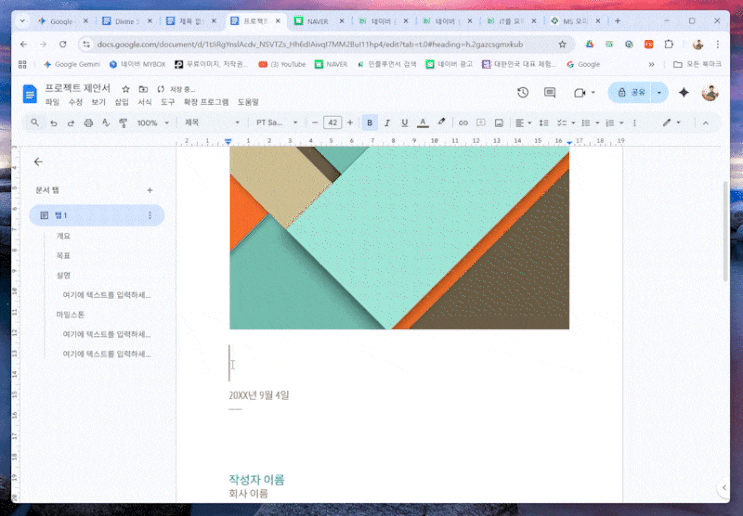Open the Google Docs home icon

(30, 94)
